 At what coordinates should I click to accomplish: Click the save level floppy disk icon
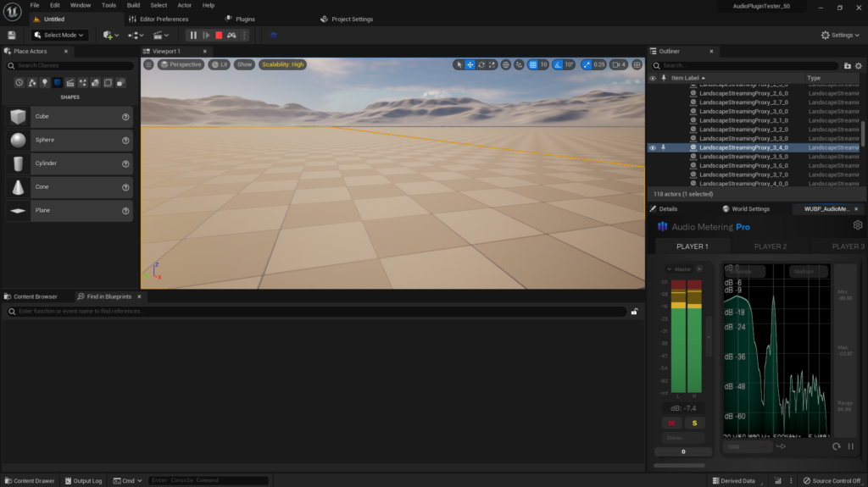click(11, 35)
